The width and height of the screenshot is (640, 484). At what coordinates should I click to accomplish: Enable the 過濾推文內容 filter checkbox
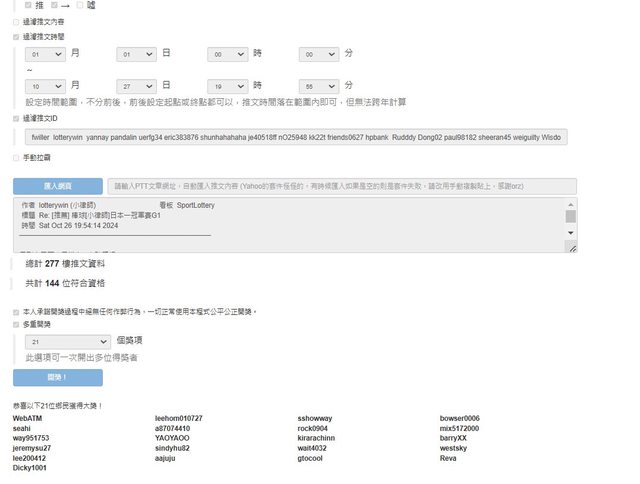click(x=16, y=20)
